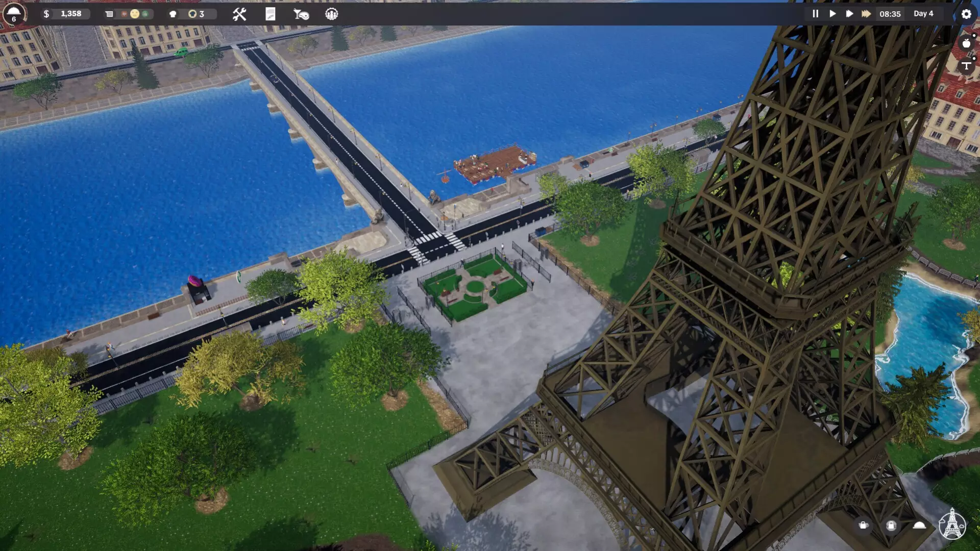Screen dimensions: 980x551
Task: Expand the Day 4 date display
Action: tap(924, 14)
